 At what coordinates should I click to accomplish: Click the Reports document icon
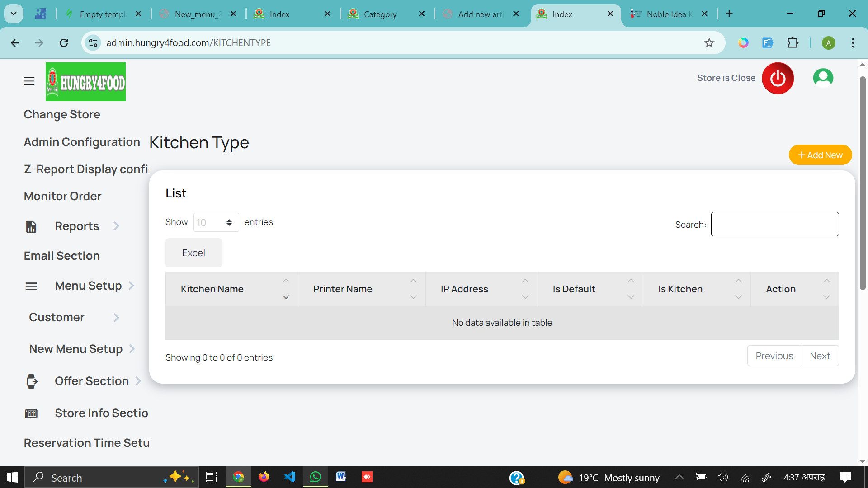point(31,226)
